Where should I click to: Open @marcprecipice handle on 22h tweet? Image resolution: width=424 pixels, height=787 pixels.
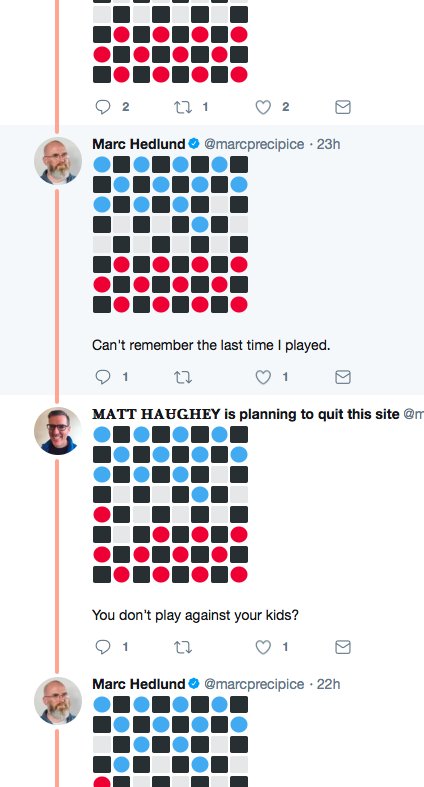point(254,684)
